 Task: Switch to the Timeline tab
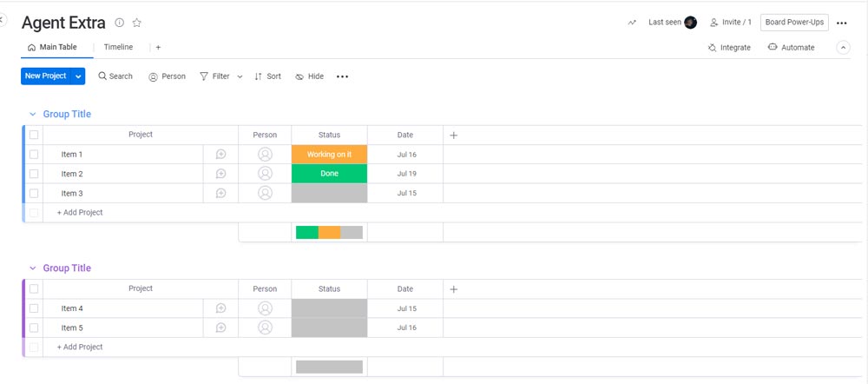pos(118,47)
